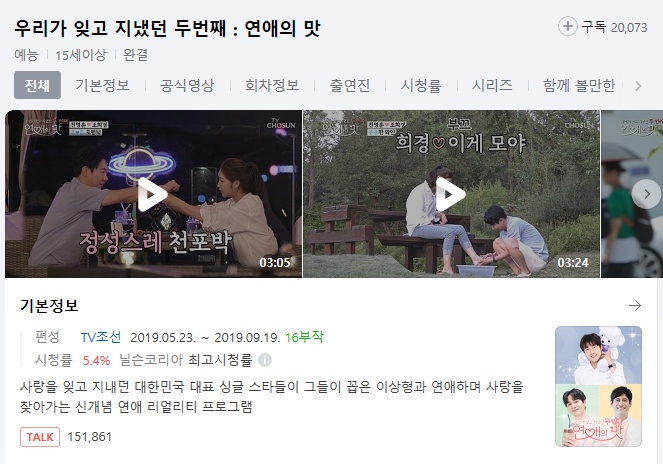Open the 출연진 tab
663x464 pixels.
[x=350, y=85]
